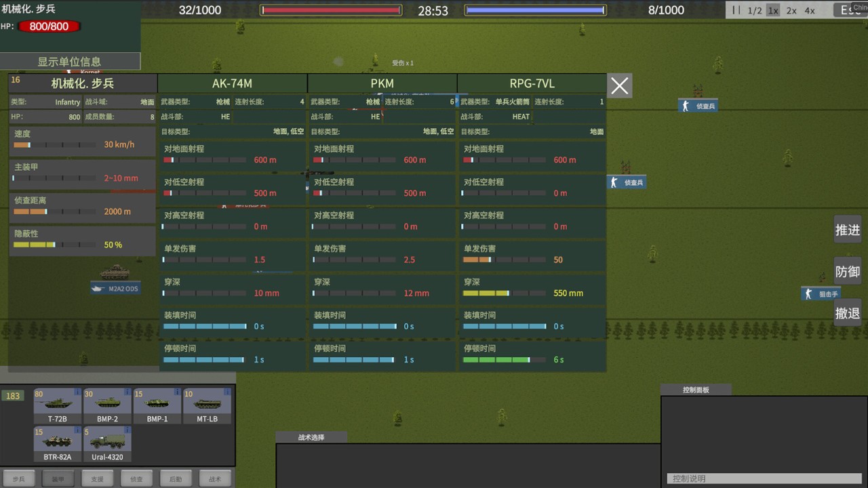Close the unit info panel

619,86
